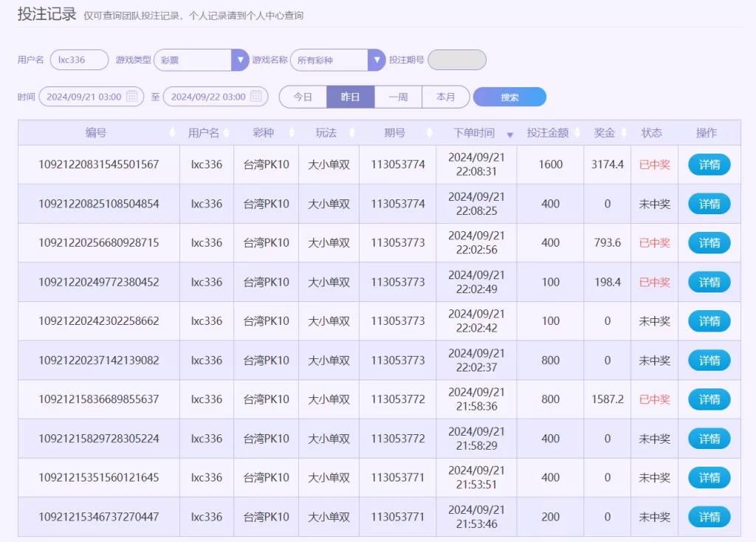Open 详情 for bet 1092122024230​2258662
The width and height of the screenshot is (756, 542).
click(x=709, y=321)
